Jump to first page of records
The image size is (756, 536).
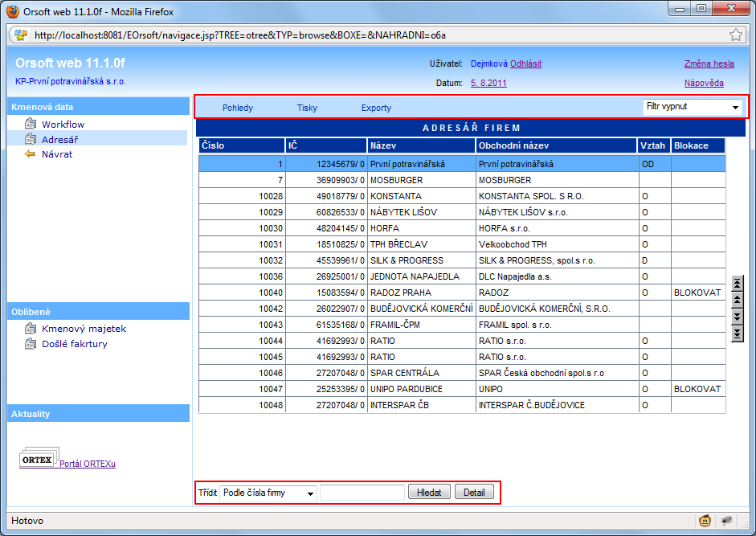(738, 283)
